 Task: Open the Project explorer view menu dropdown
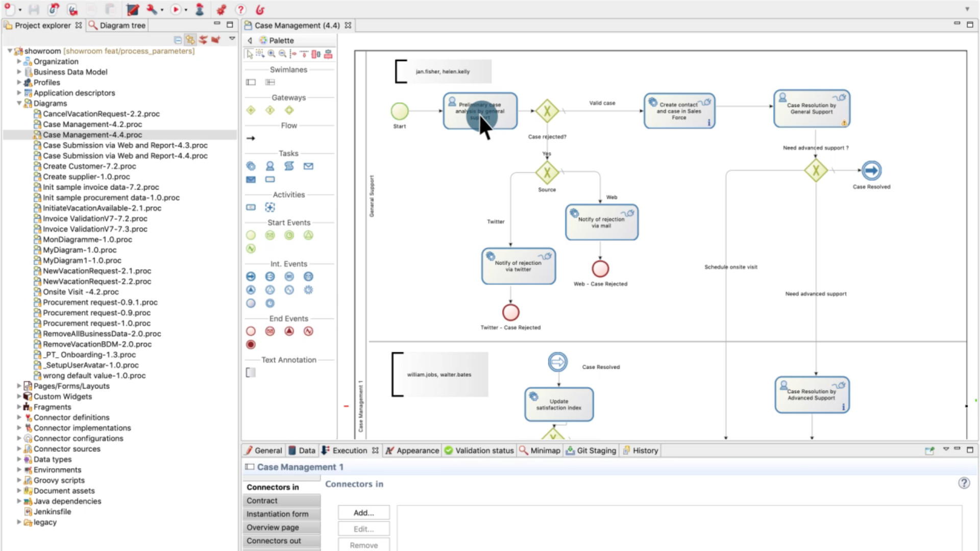pyautogui.click(x=232, y=39)
